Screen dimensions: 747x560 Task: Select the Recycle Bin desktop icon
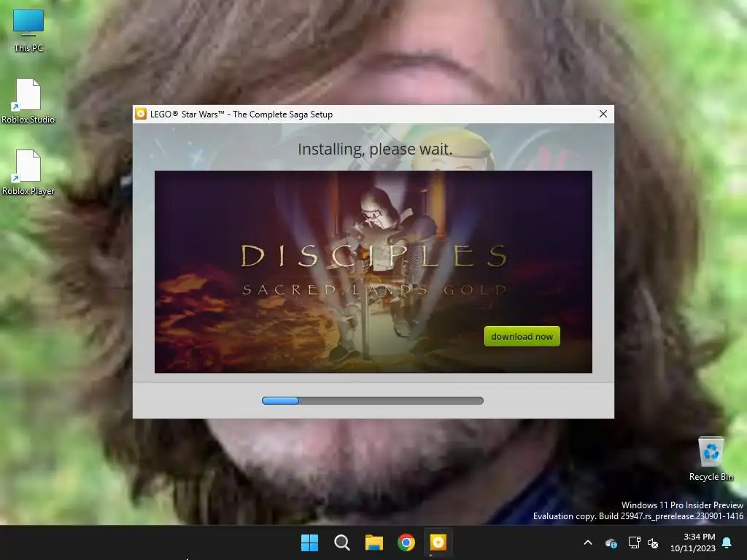click(x=711, y=459)
